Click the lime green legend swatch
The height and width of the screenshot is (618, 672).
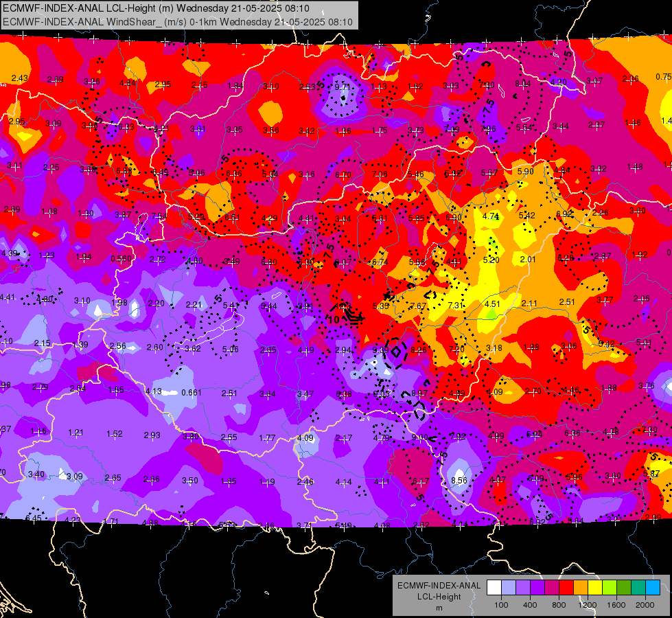point(610,587)
